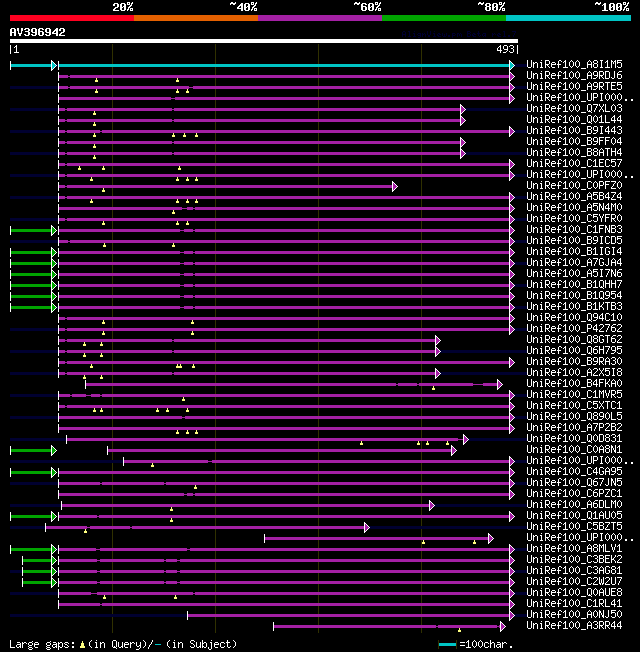Screen dimensions: 640x652
Task: Go to the UniRef100_B9RA30 hit
Action: point(574,362)
